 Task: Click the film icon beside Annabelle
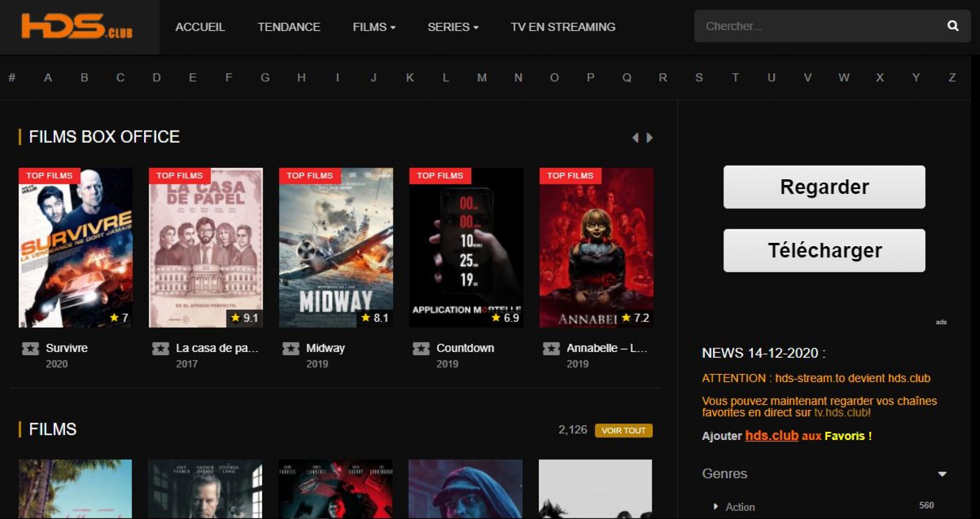click(551, 349)
